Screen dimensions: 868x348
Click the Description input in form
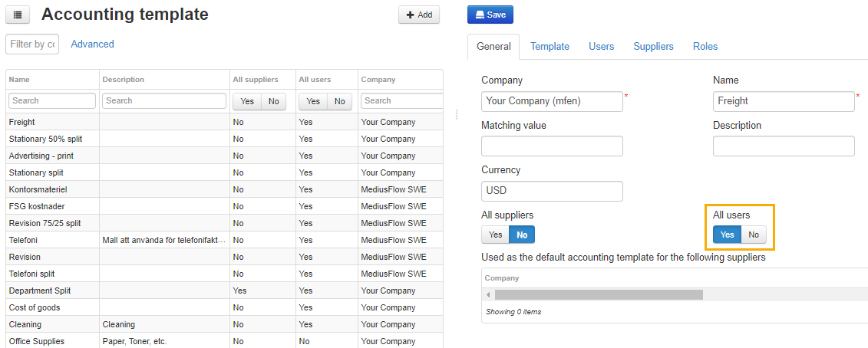[x=784, y=146]
